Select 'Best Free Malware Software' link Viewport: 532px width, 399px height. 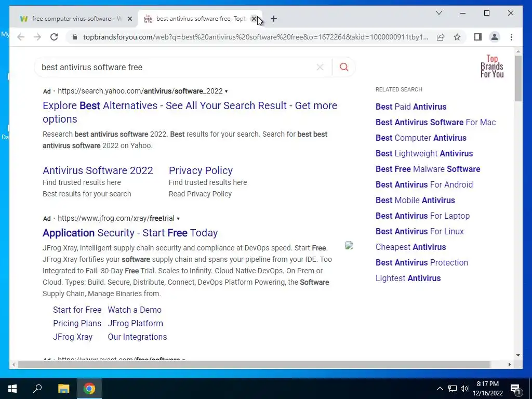pos(428,169)
